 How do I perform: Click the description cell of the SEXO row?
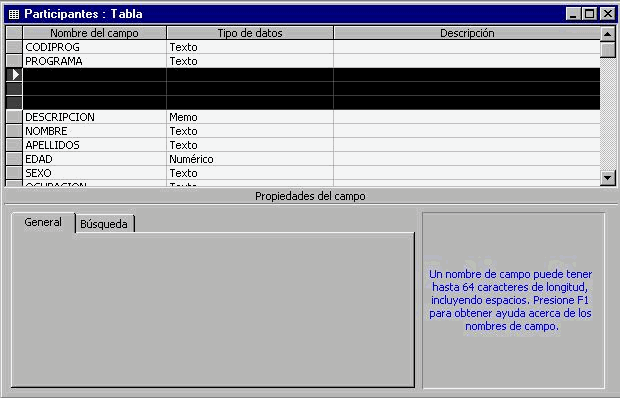(x=467, y=173)
